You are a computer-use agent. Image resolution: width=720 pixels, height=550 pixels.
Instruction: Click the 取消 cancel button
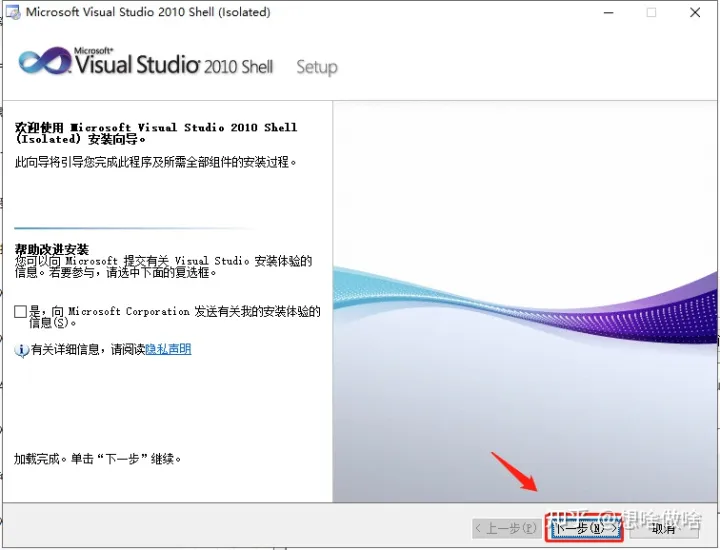click(664, 528)
